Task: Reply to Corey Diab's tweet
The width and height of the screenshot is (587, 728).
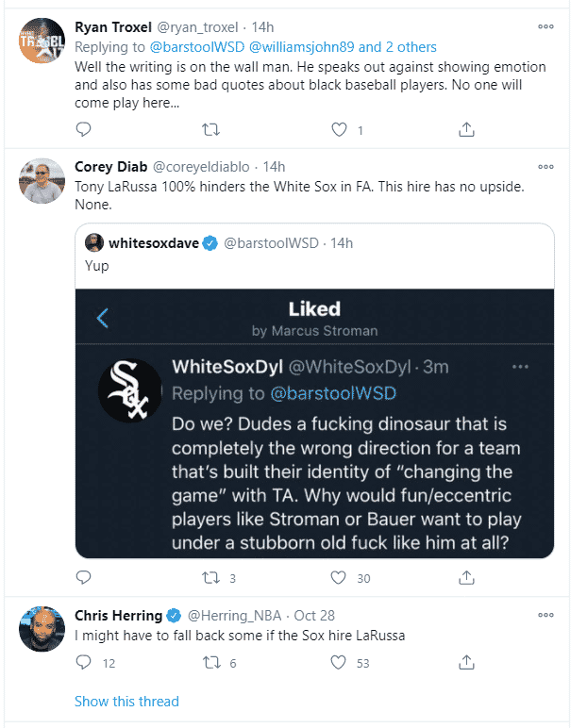Action: point(83,577)
